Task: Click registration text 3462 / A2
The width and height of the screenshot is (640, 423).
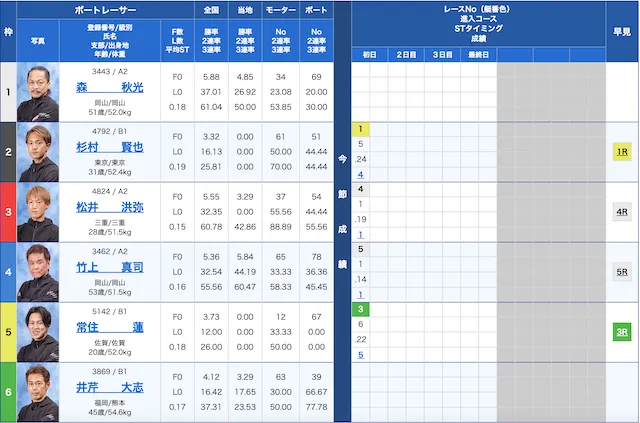Action: (x=109, y=252)
